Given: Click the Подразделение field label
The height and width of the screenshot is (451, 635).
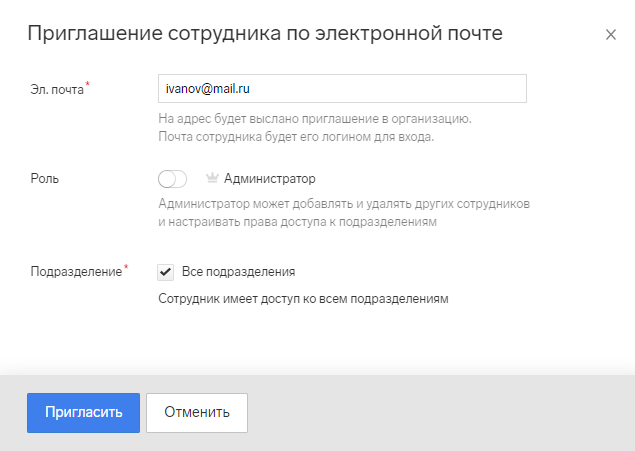Looking at the screenshot, I should pos(76,272).
